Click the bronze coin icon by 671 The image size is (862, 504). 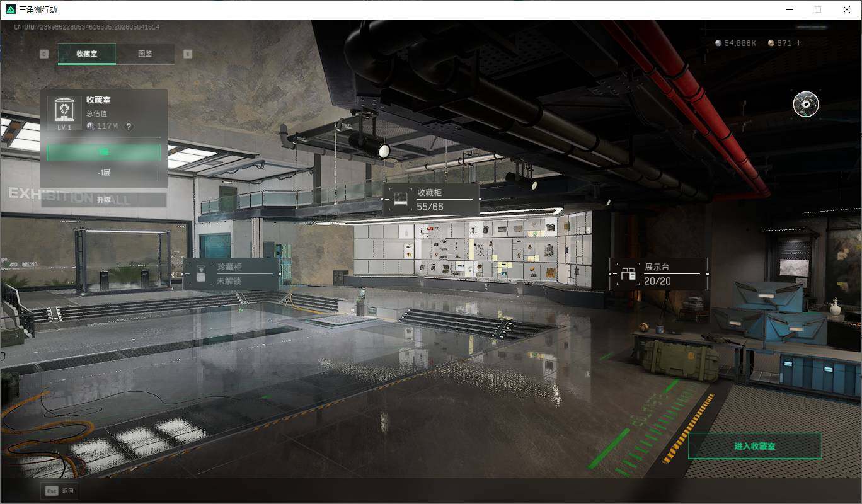click(771, 43)
